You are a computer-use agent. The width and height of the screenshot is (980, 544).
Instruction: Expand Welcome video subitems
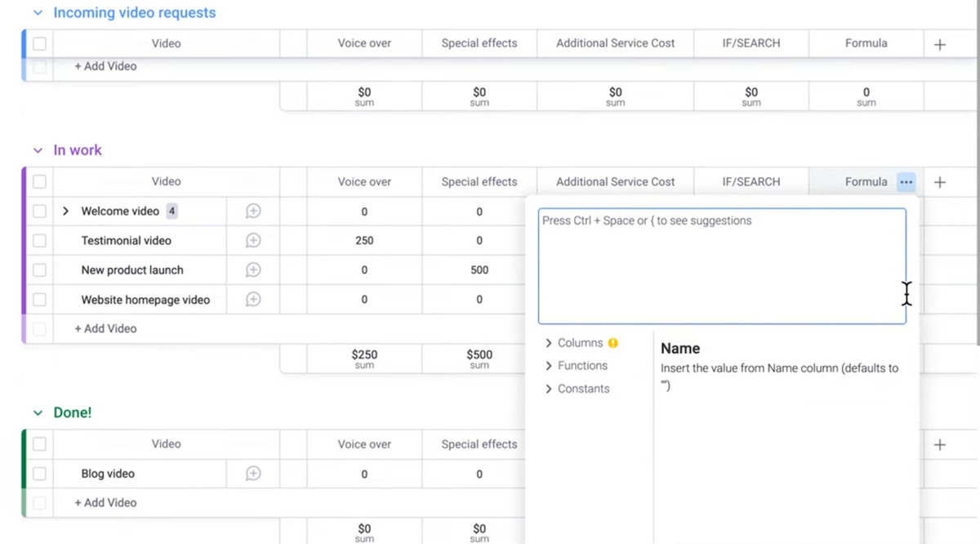(x=66, y=212)
